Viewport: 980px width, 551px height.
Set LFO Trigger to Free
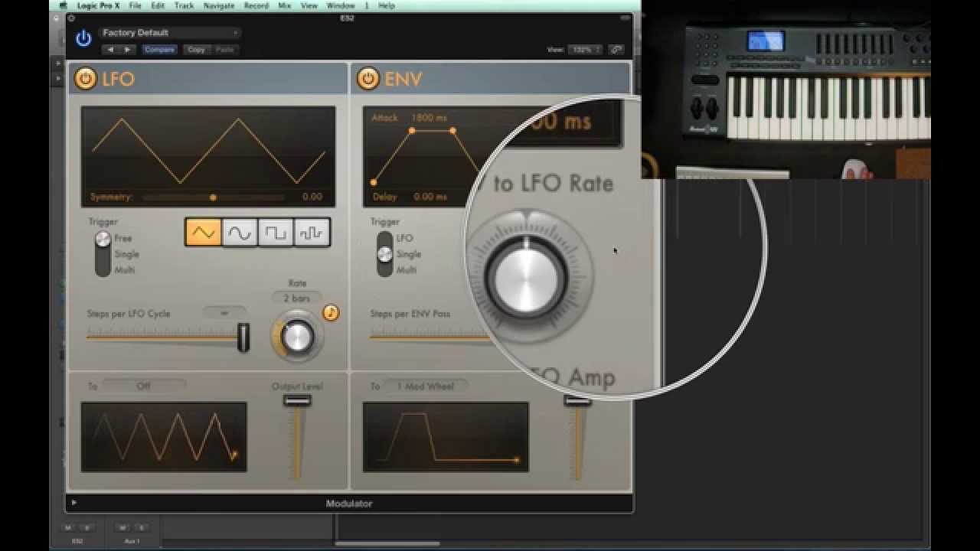[x=122, y=238]
